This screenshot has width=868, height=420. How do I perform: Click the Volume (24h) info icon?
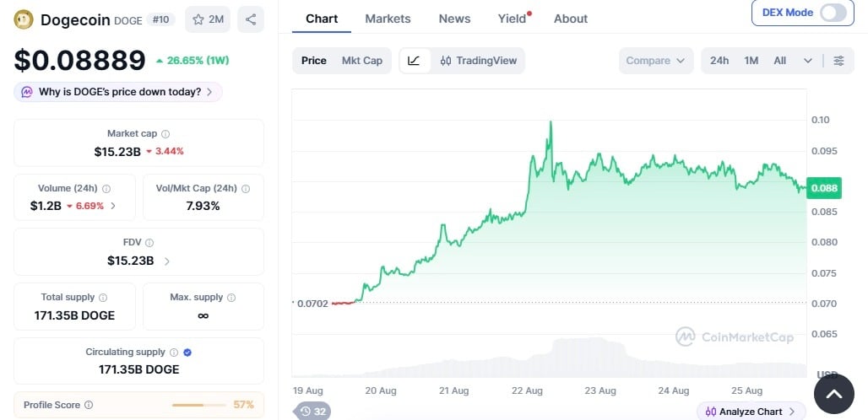point(106,188)
